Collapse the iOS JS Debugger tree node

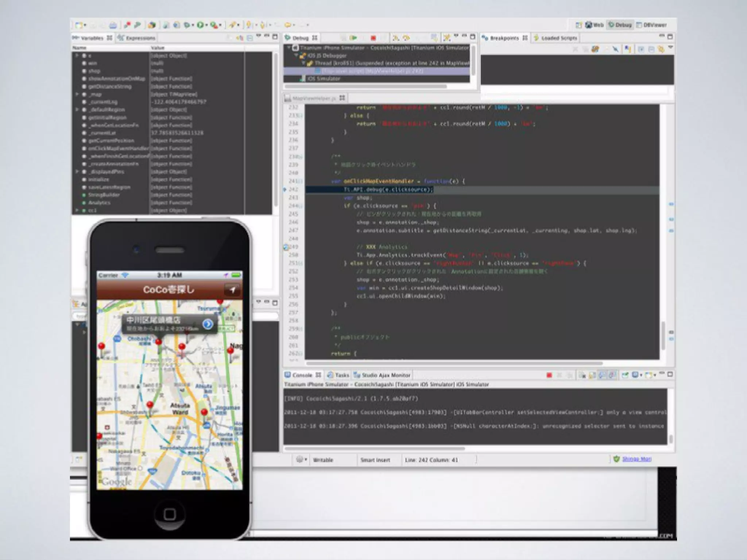pos(296,56)
